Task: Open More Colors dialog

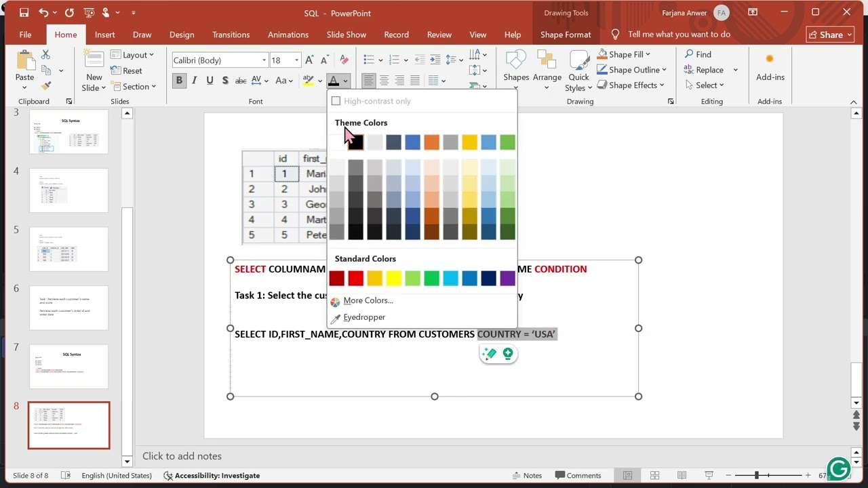Action: [368, 300]
